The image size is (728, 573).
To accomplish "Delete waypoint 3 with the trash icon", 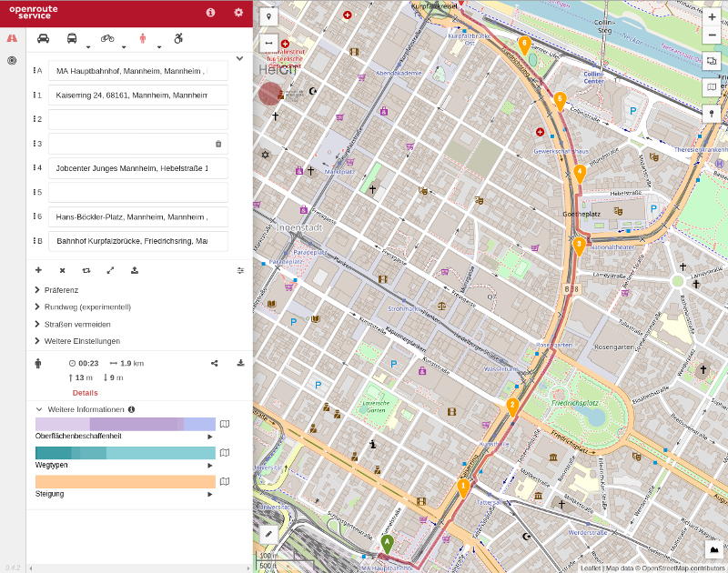I will (218, 144).
